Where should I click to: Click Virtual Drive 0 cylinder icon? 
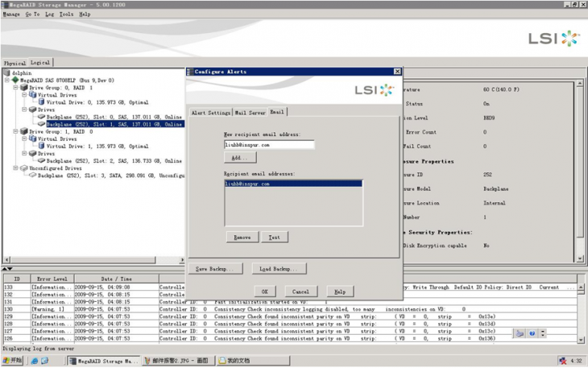click(41, 102)
